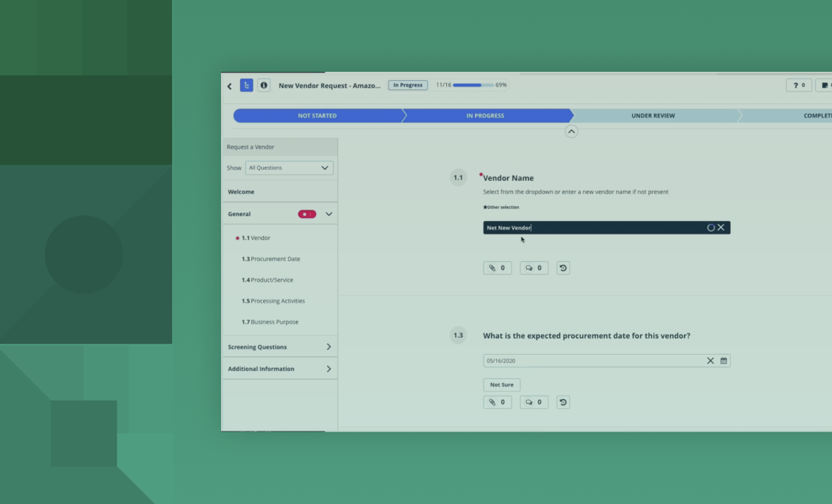This screenshot has width=832, height=504.
Task: Toggle the Not Sure option for procurement date
Action: (x=501, y=384)
